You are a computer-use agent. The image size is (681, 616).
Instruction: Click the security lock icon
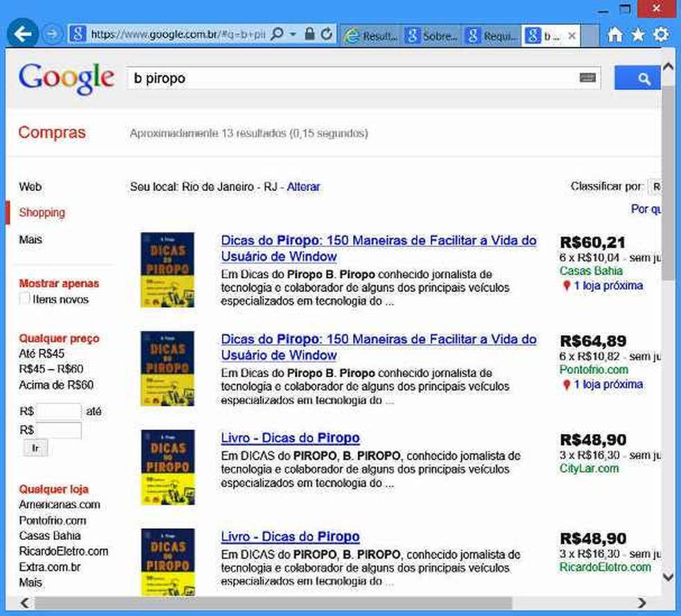point(309,33)
